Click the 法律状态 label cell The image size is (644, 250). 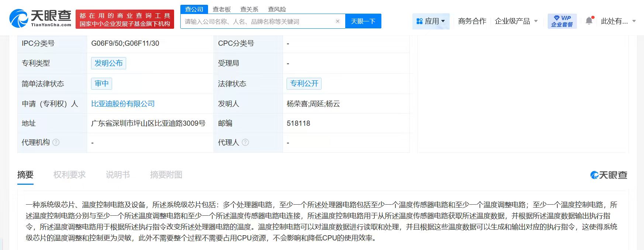248,84
